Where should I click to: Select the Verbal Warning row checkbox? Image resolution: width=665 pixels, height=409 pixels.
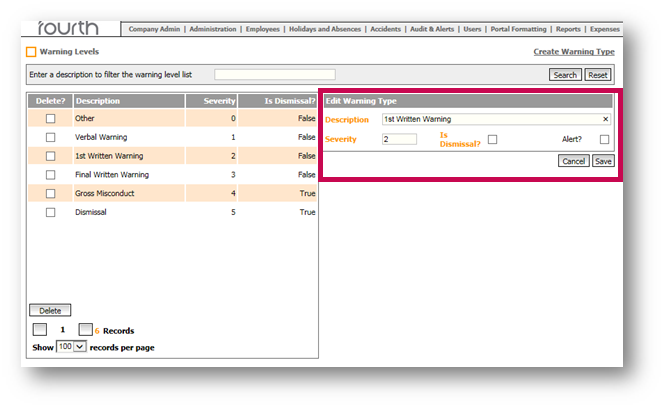coord(50,137)
